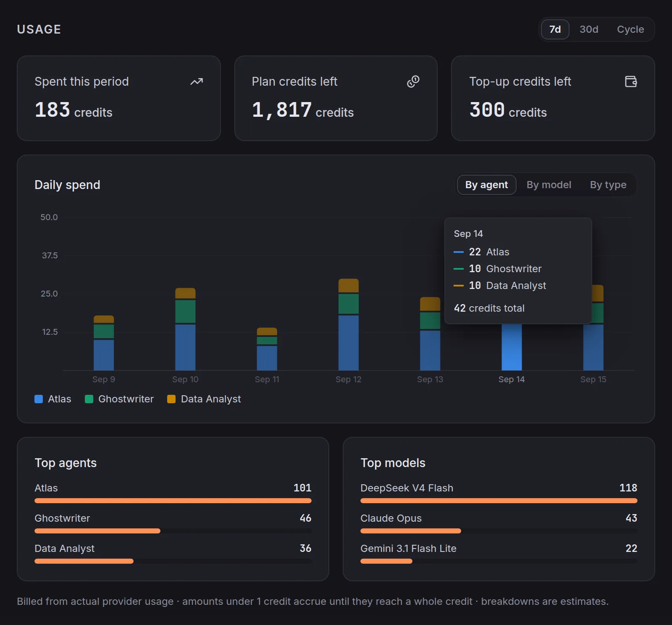Click the Atlas row label in Top agents
Screen dimensions: 672x625
pyautogui.click(x=46, y=488)
